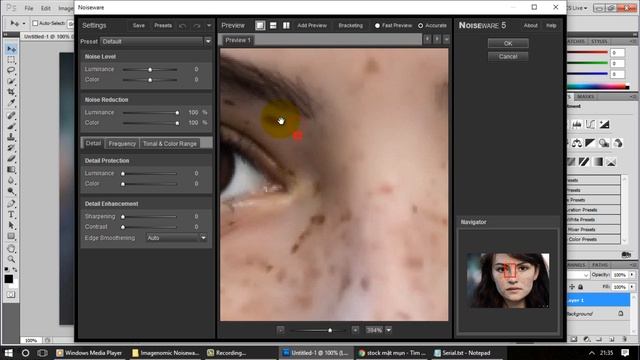The image size is (640, 360).
Task: Click Presets in Settings header
Action: click(x=163, y=25)
